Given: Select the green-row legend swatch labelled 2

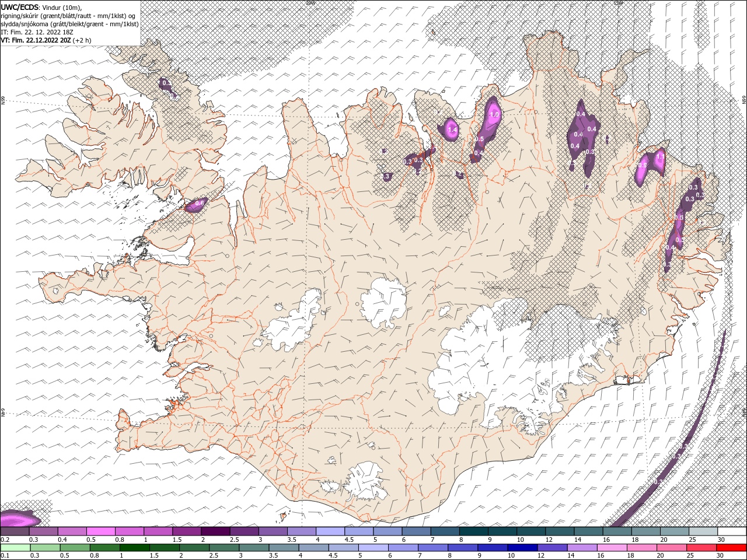Looking at the screenshot, I should (194, 548).
